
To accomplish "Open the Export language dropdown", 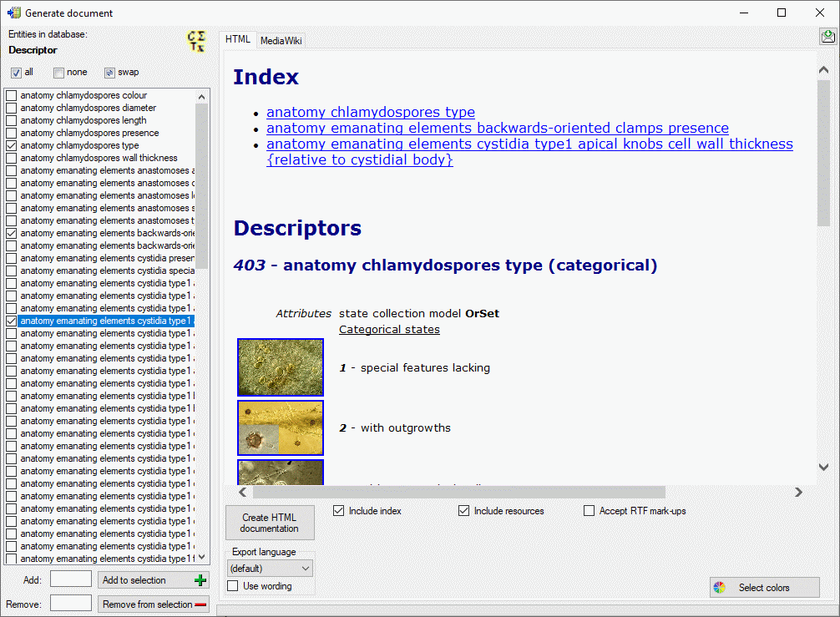I will coord(271,569).
